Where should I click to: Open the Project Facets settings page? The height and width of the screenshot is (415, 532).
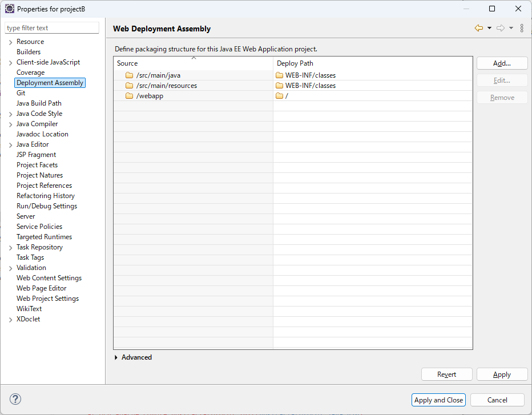pyautogui.click(x=37, y=164)
